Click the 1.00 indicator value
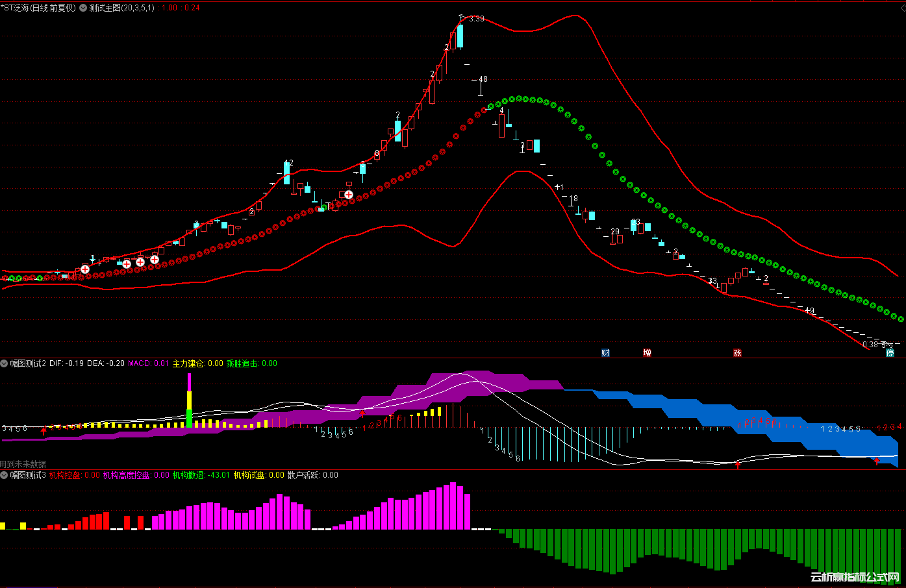The width and height of the screenshot is (906, 588). [x=169, y=8]
